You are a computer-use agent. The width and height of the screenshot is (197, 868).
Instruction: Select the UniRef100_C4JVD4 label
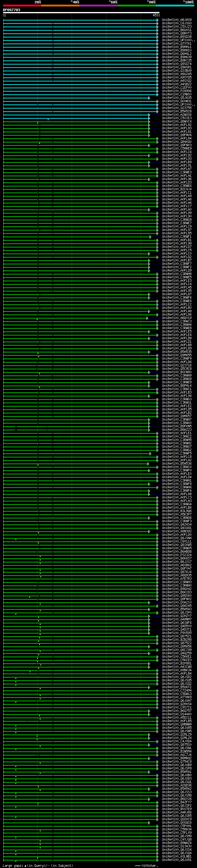click(177, 741)
